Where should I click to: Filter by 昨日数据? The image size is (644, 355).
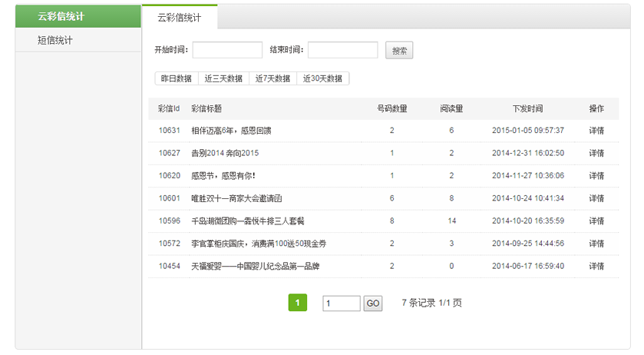[177, 78]
